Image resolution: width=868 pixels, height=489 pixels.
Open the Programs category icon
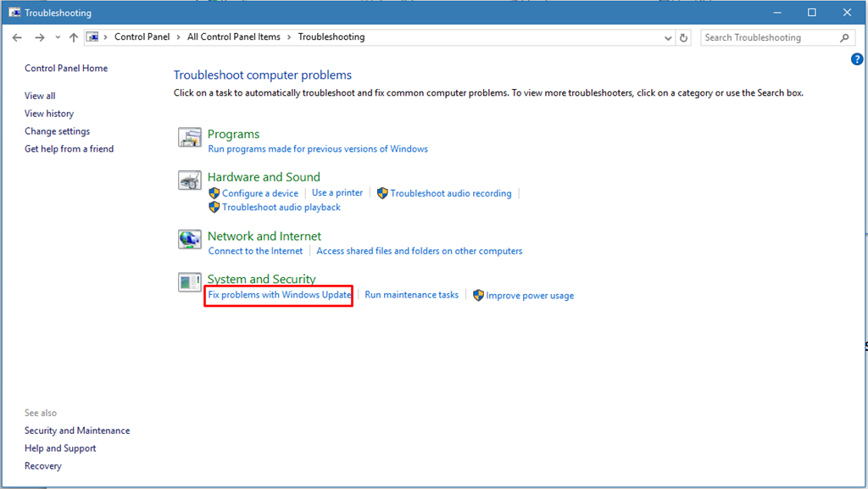(189, 137)
